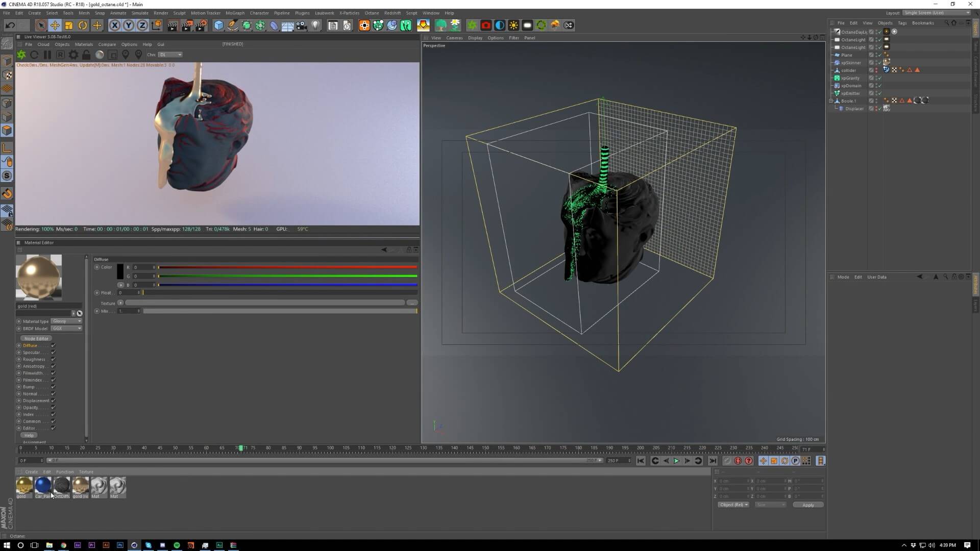Toggle the Live Viewer render lock
980x551 pixels.
pyautogui.click(x=86, y=55)
